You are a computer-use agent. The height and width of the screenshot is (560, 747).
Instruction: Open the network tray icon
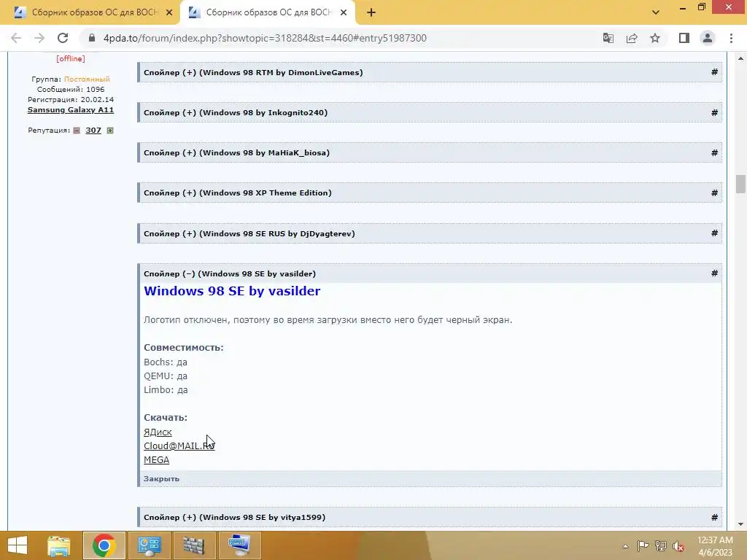click(661, 545)
